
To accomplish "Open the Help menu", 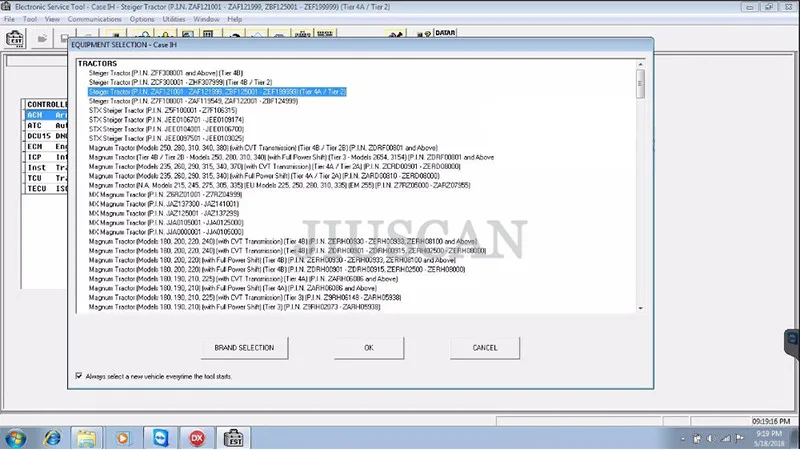I will pos(235,19).
